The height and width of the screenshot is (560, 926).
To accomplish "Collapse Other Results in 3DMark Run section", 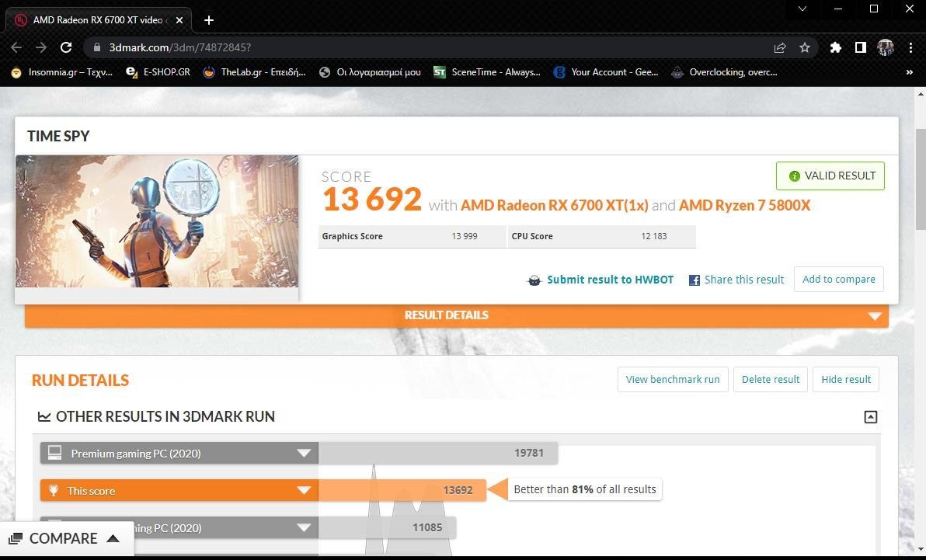I will coord(871,417).
